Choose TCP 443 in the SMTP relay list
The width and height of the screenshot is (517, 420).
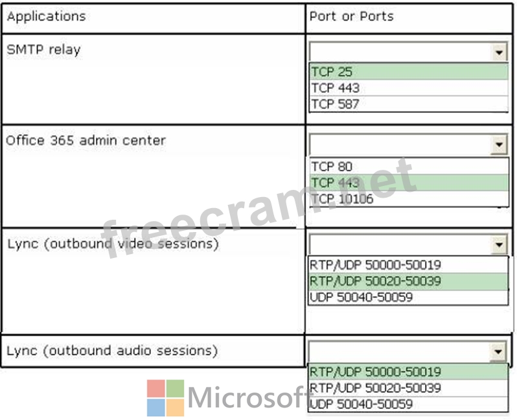click(x=409, y=87)
